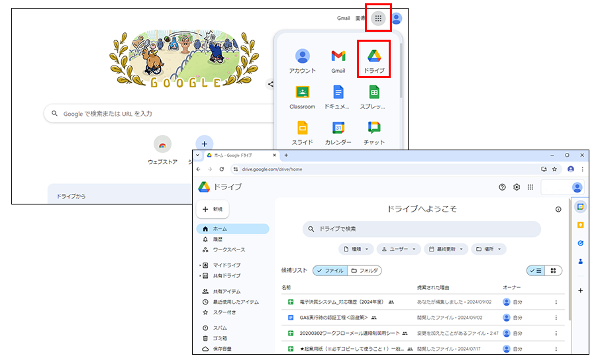The width and height of the screenshot is (596, 364).
Task: Click the 新規 (New) button
Action: [213, 209]
